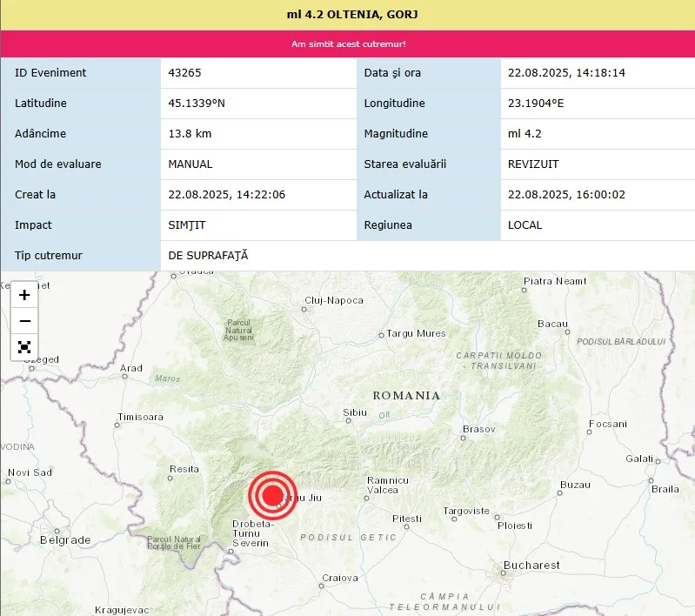Click the Timisoara label on the map
The image size is (695, 616).
[140, 418]
